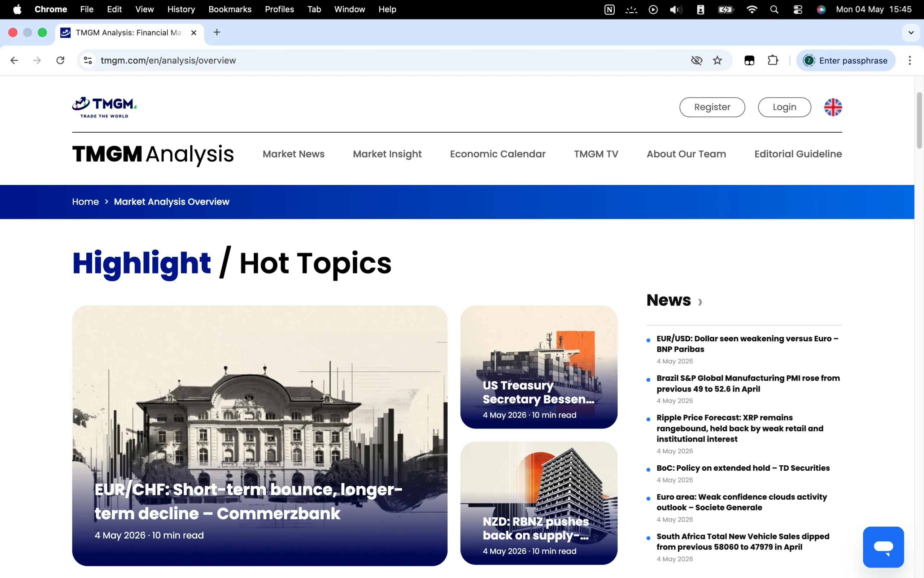Viewport: 924px width, 578px height.
Task: Open the Extensions puzzle icon
Action: (x=773, y=60)
